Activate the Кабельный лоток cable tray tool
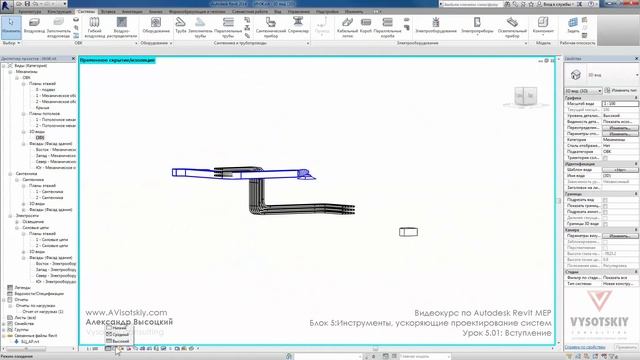 (x=347, y=27)
